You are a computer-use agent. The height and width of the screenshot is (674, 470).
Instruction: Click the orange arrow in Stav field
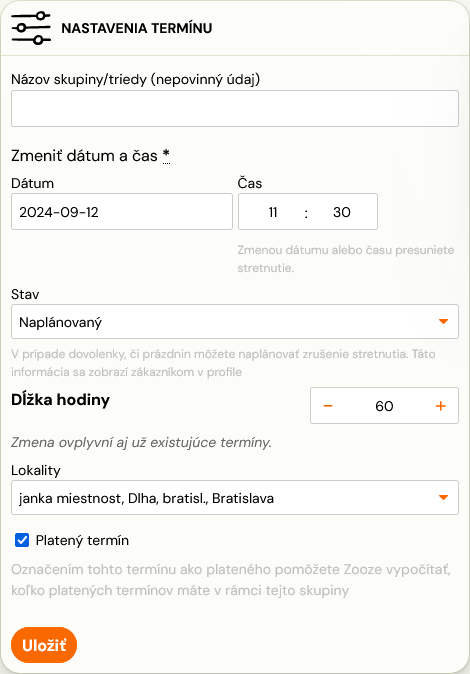(443, 322)
